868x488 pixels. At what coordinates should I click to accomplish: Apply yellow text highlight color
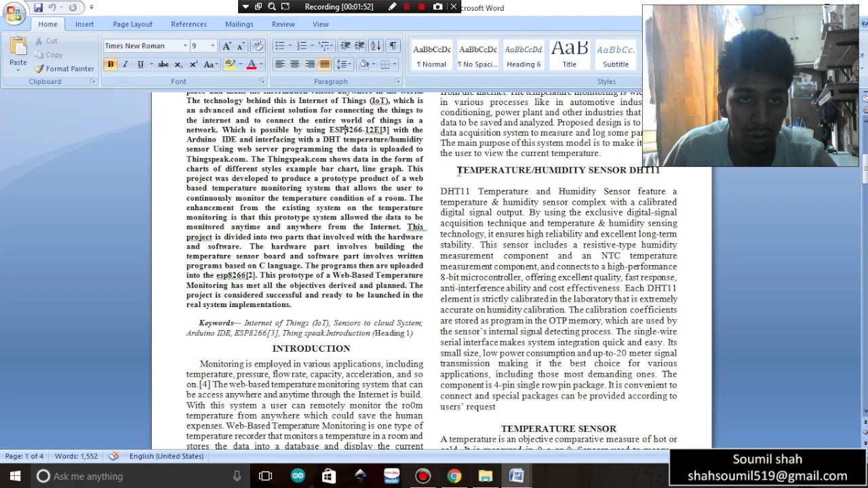click(x=230, y=64)
